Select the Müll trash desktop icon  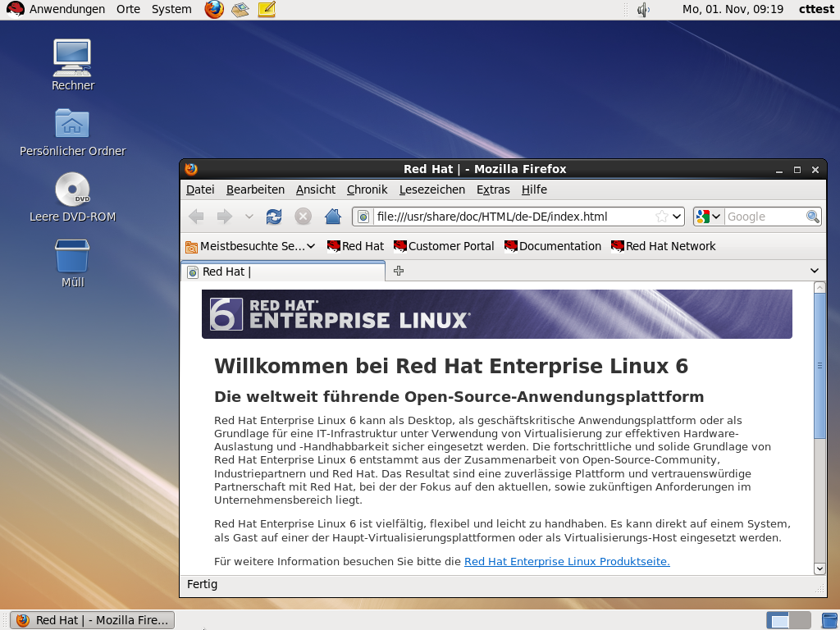[72, 263]
